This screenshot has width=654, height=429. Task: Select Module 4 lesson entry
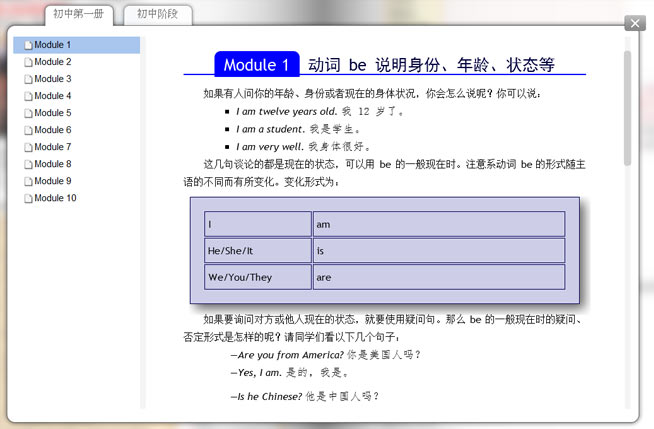(53, 96)
